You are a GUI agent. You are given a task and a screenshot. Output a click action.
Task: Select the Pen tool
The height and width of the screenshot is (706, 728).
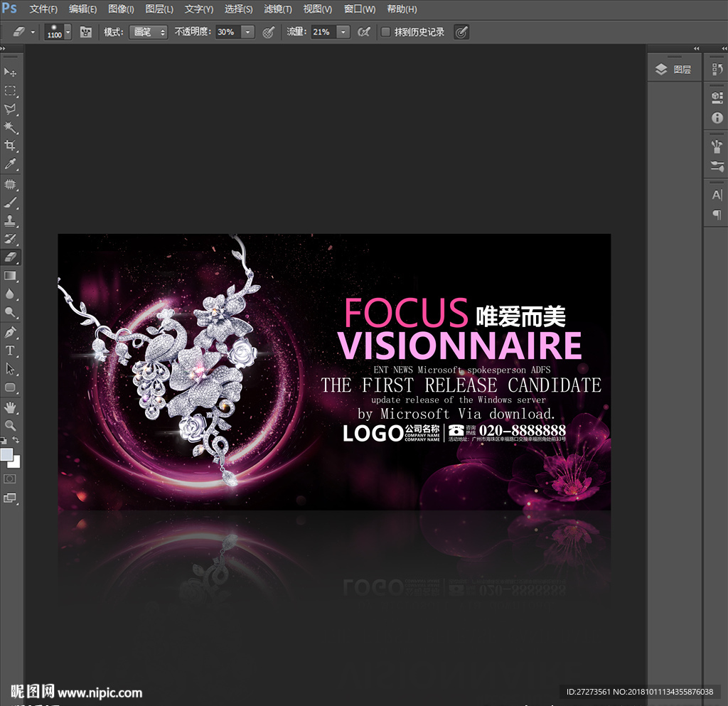click(x=10, y=332)
